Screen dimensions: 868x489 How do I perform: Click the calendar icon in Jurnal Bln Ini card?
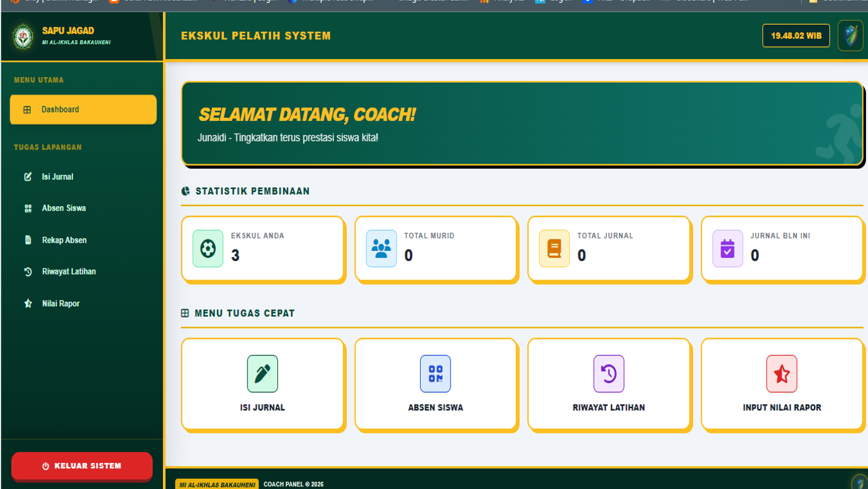click(727, 248)
